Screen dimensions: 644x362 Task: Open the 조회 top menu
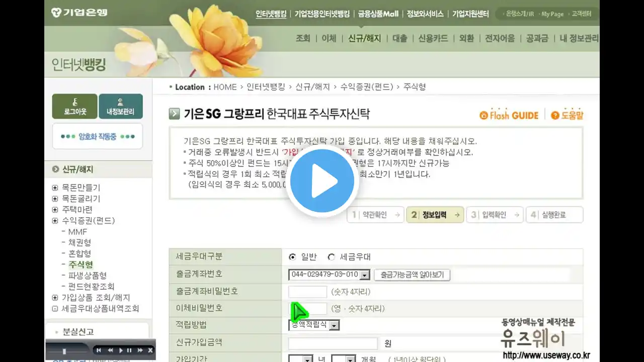coord(303,38)
